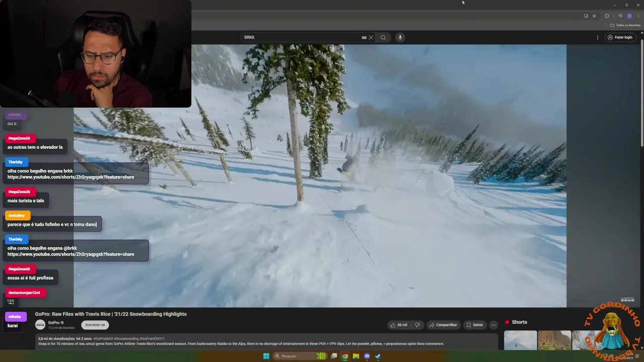The width and height of the screenshot is (644, 362).
Task: Click the chat message 'as outras tem o elevador la'
Action: 35,147
